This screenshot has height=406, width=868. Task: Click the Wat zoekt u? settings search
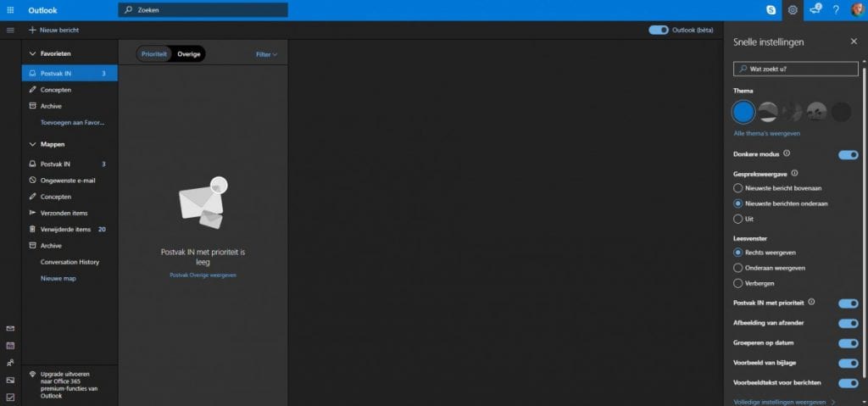795,70
